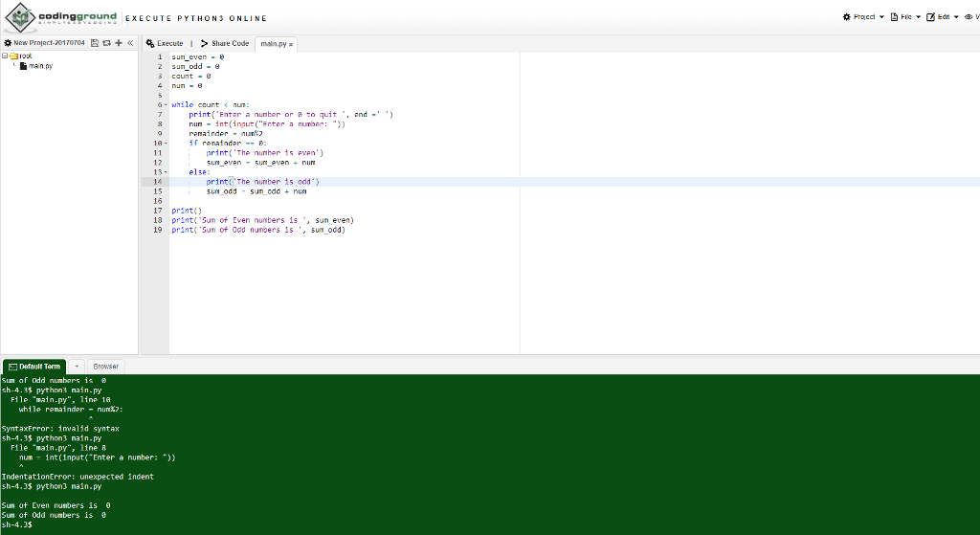Collapse the root folder in tree

point(5,56)
